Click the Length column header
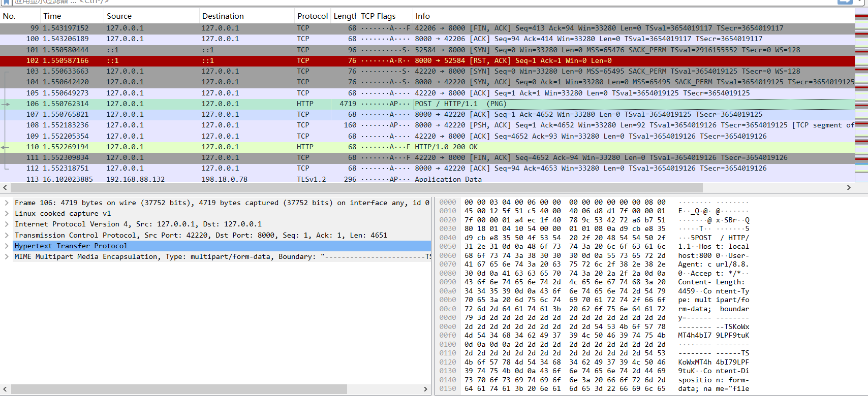868x396 pixels. pyautogui.click(x=345, y=16)
